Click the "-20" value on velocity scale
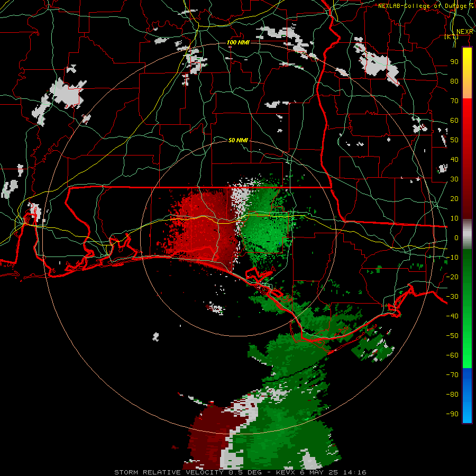Viewport: 476px width, 476px height. 452,277
